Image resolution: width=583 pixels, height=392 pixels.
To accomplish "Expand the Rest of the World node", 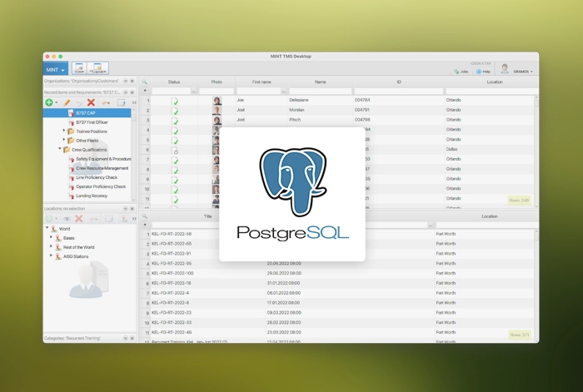I will 51,246.
